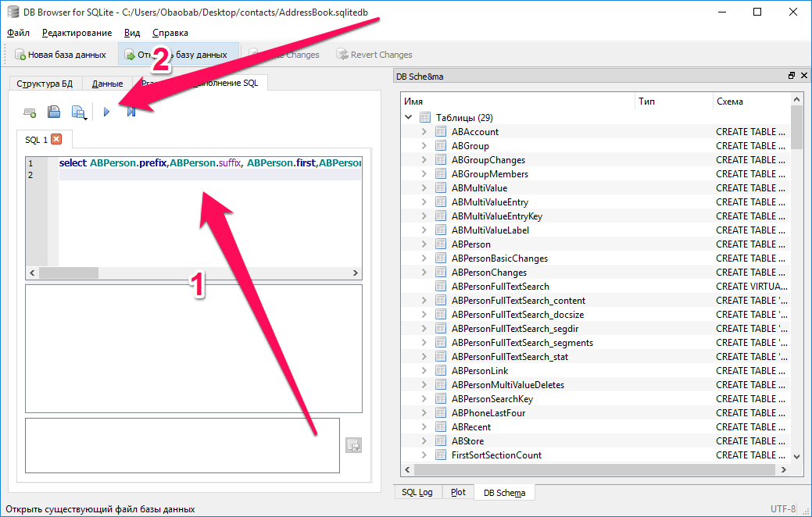Collapse the Таблицы (29) tree node
This screenshot has width=812, height=517.
point(408,118)
